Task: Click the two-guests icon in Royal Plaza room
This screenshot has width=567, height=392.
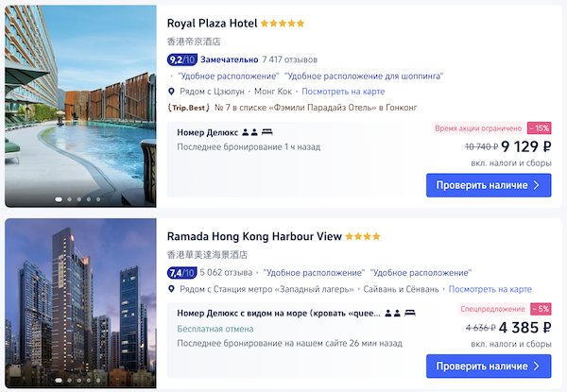Action: point(249,132)
